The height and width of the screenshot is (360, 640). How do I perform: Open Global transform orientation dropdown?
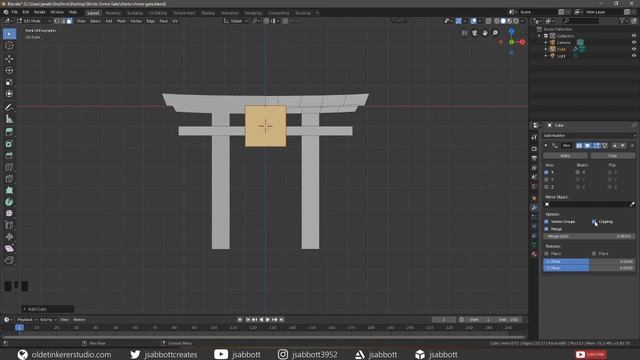[236, 21]
